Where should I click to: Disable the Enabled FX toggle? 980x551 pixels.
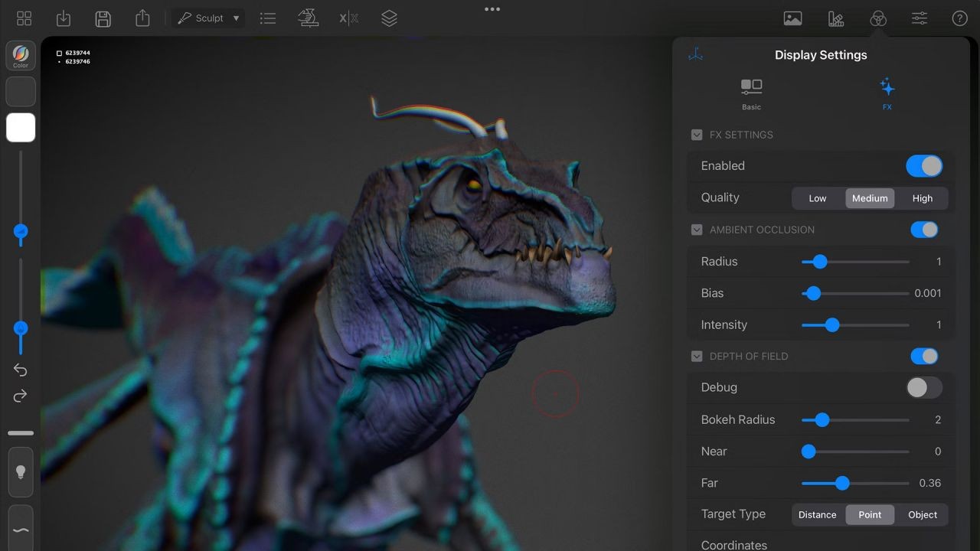[924, 166]
